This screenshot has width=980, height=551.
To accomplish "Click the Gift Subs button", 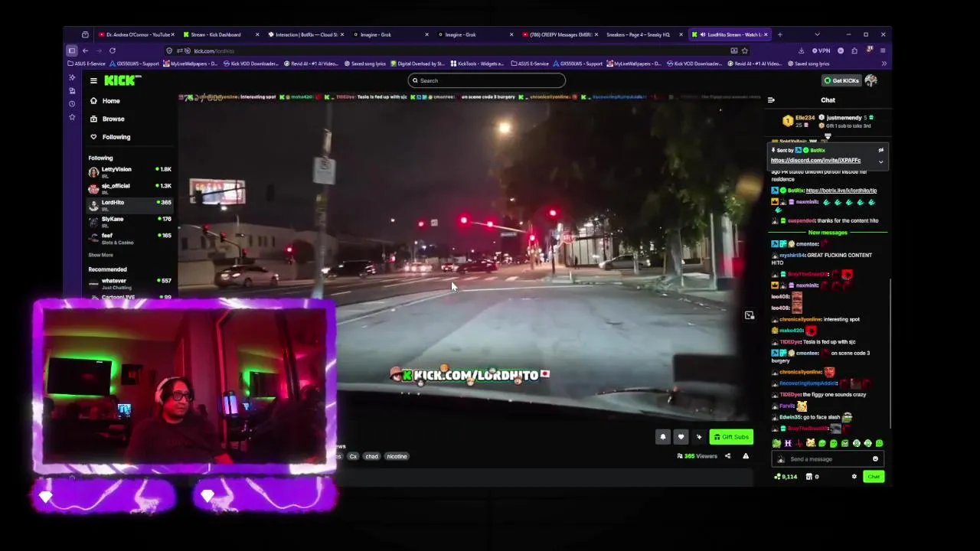I will [731, 437].
